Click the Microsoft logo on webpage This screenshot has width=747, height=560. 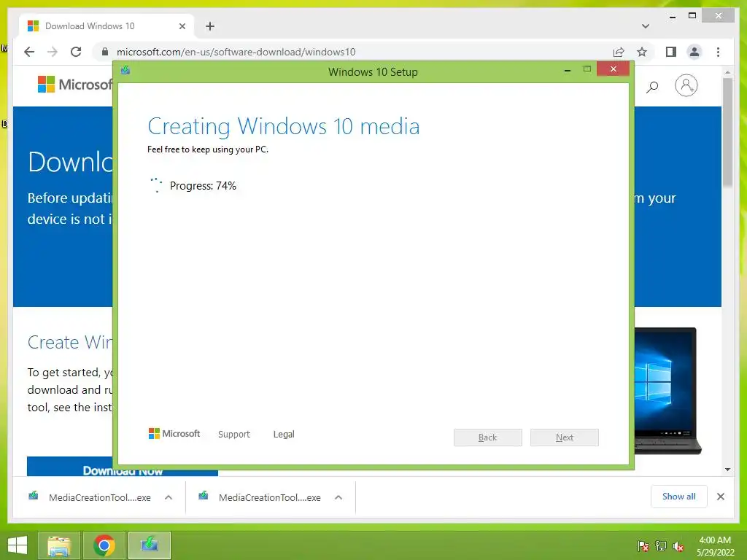74,85
